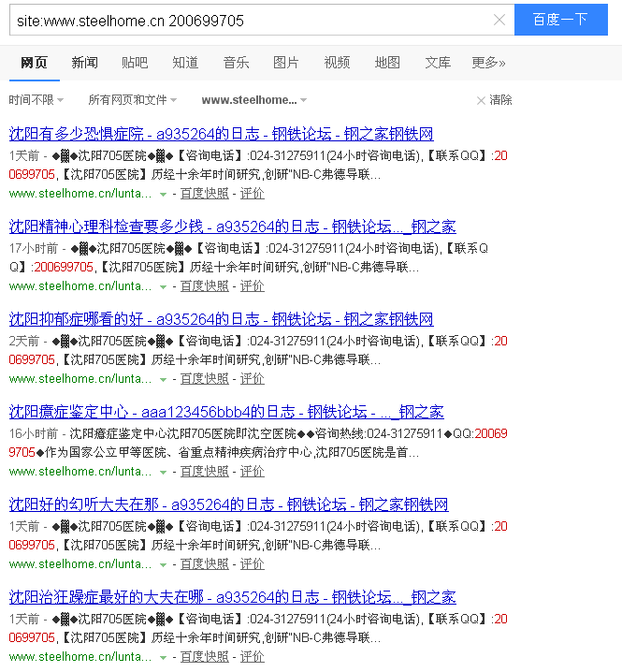Image resolution: width=622 pixels, height=672 pixels.
Task: Open 百度快照 for 沈阳有多少恐惧症院 result
Action: point(205,194)
